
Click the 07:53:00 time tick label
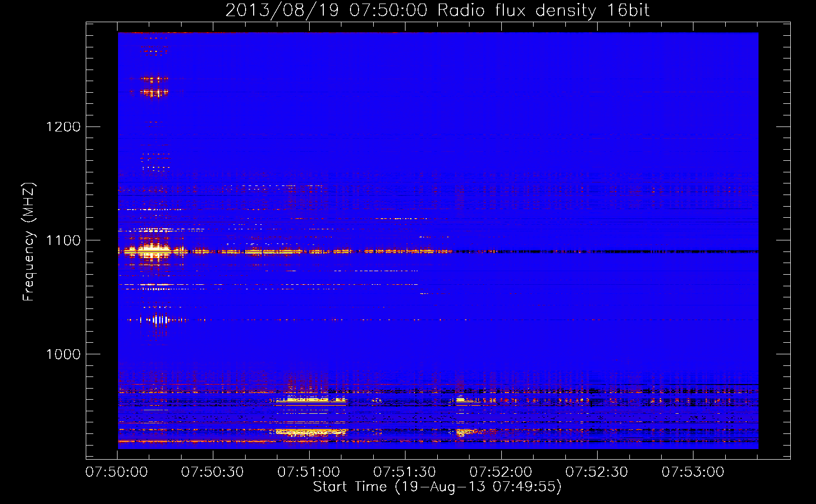693,472
